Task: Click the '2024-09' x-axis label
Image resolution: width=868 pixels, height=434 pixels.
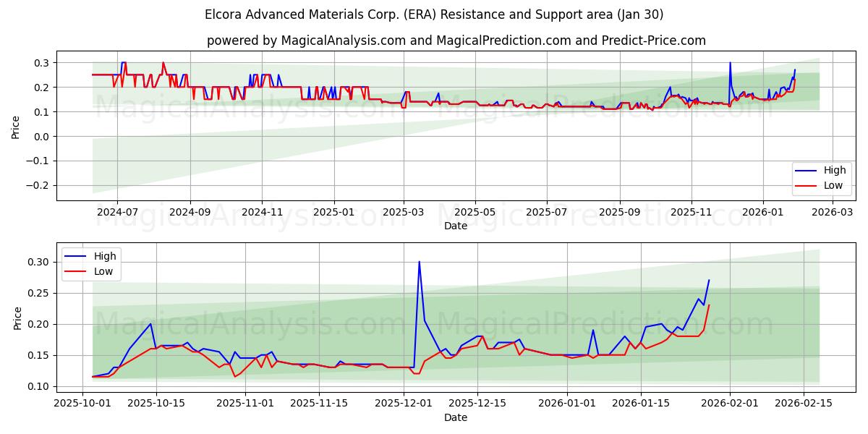Action: (x=190, y=213)
